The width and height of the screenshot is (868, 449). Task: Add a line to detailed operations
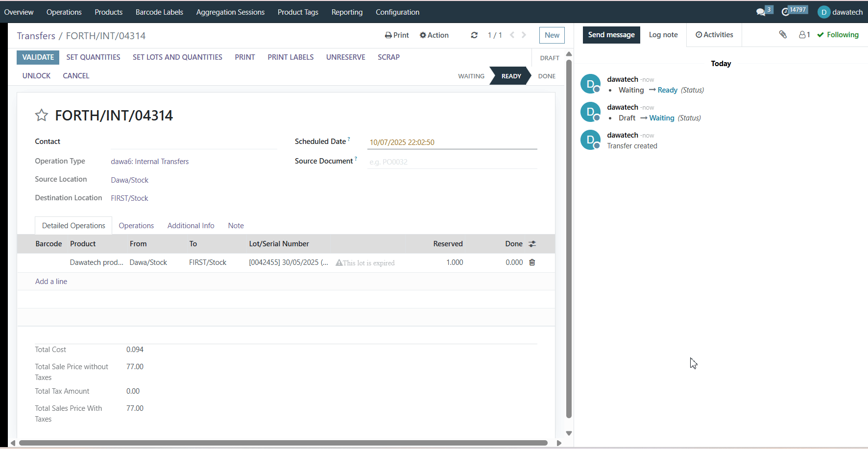51,282
